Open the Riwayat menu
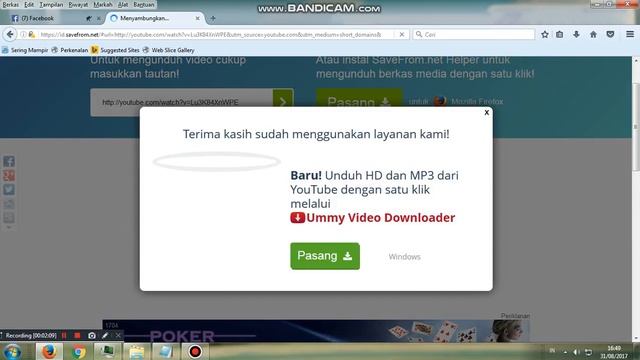Viewport: 640px width, 360px height. (x=78, y=4)
